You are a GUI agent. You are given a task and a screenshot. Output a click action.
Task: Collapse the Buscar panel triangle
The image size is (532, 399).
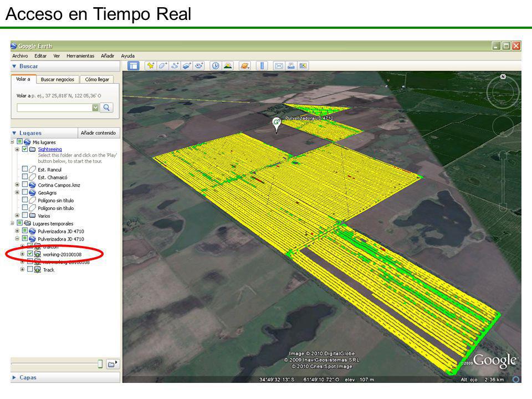14,66
